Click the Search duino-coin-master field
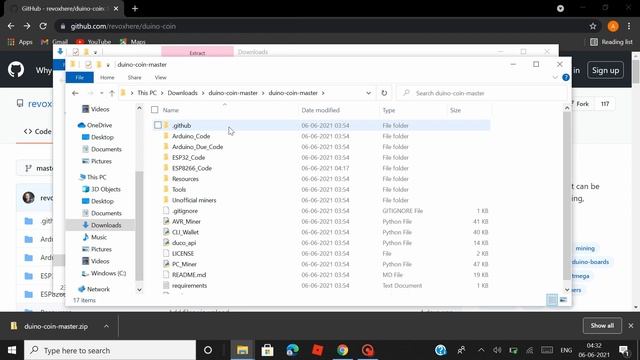640x360 pixels. point(482,93)
